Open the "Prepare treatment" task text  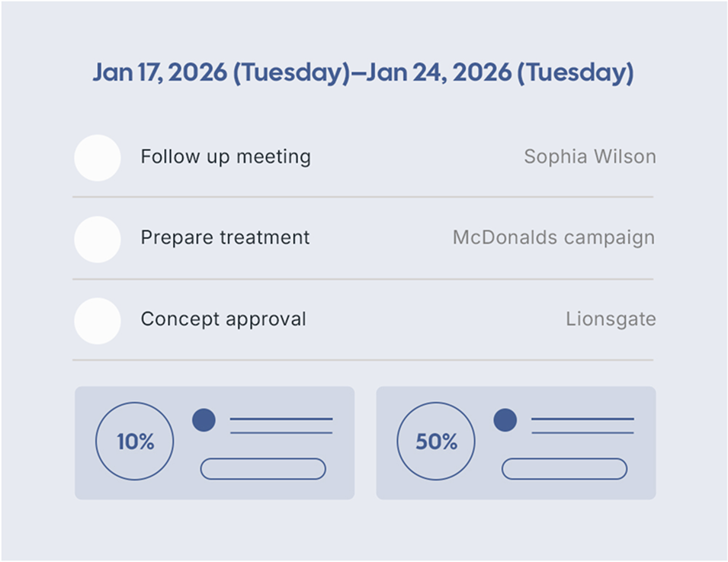point(225,238)
